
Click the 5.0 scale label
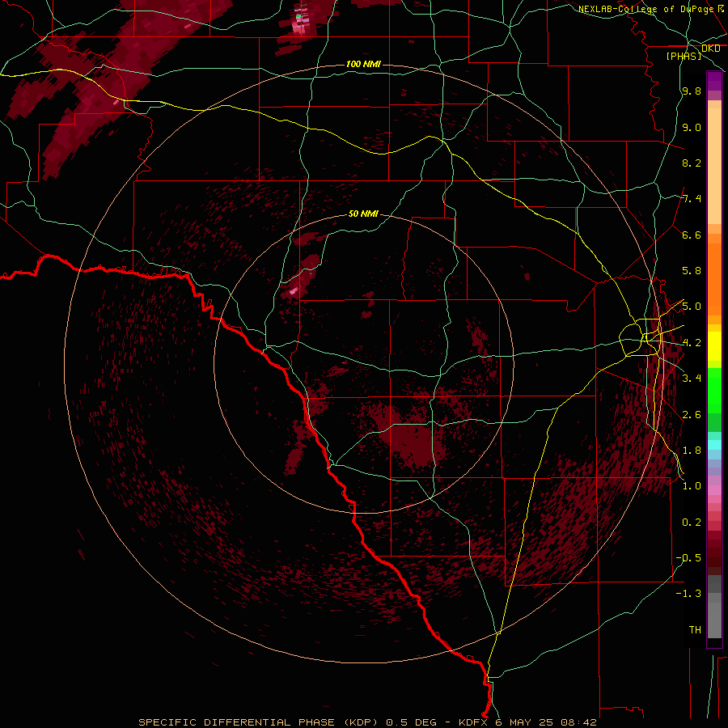[x=692, y=307]
